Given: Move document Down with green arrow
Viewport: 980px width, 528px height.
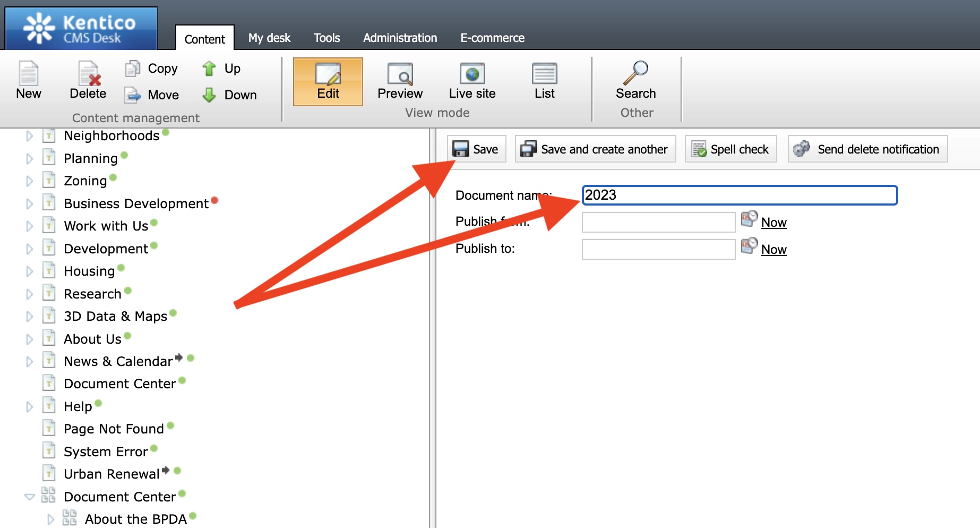Looking at the screenshot, I should [x=209, y=95].
